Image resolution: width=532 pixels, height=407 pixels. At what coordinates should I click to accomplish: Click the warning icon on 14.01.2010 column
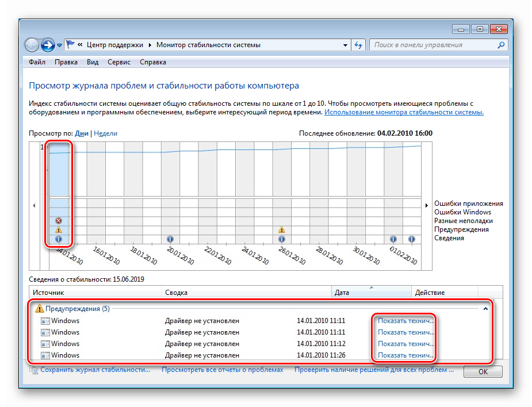[58, 230]
